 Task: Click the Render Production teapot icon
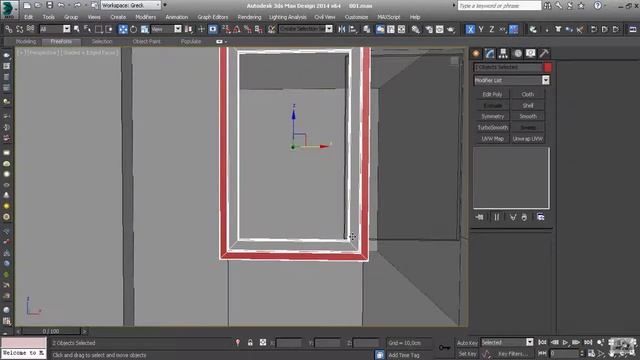click(x=451, y=29)
